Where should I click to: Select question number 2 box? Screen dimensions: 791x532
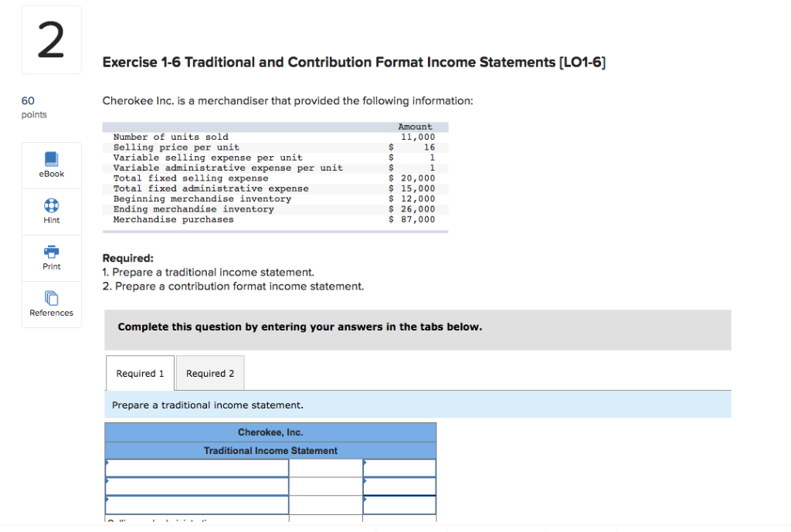pos(52,40)
